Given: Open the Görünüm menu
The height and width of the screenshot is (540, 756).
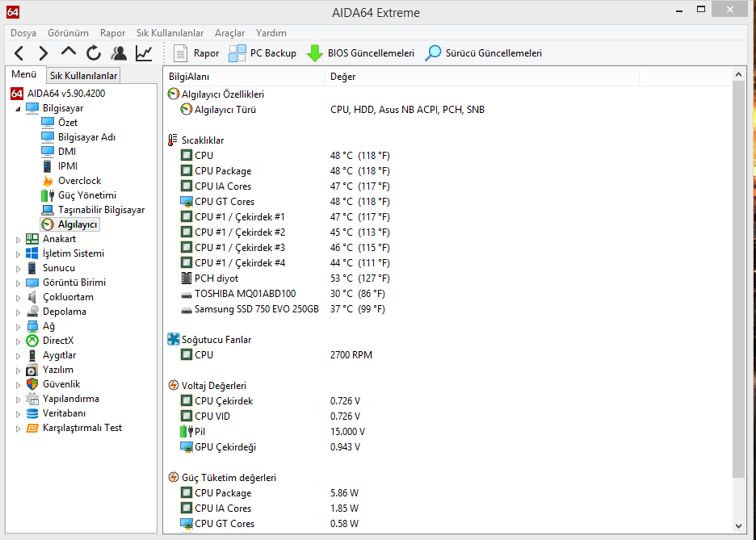Looking at the screenshot, I should [68, 33].
